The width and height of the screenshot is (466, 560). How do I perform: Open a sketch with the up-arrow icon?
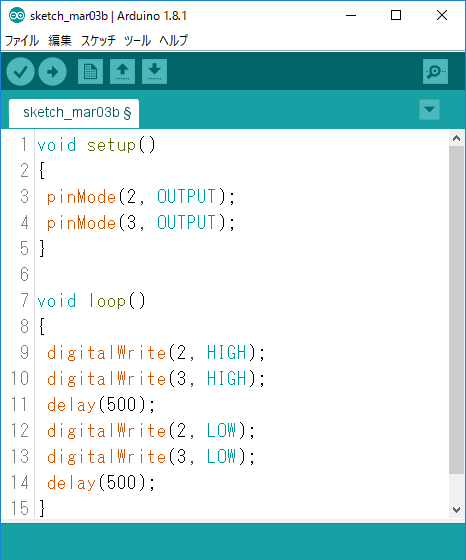click(122, 72)
